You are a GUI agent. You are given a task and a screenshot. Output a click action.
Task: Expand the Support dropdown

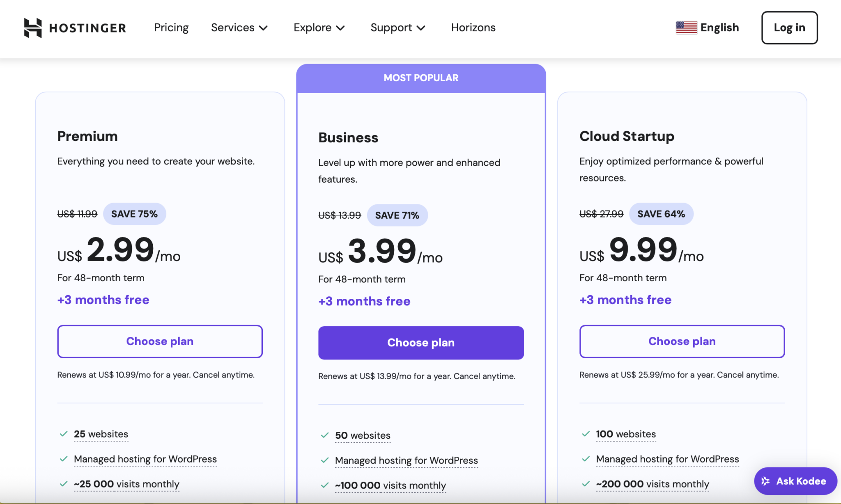tap(397, 27)
